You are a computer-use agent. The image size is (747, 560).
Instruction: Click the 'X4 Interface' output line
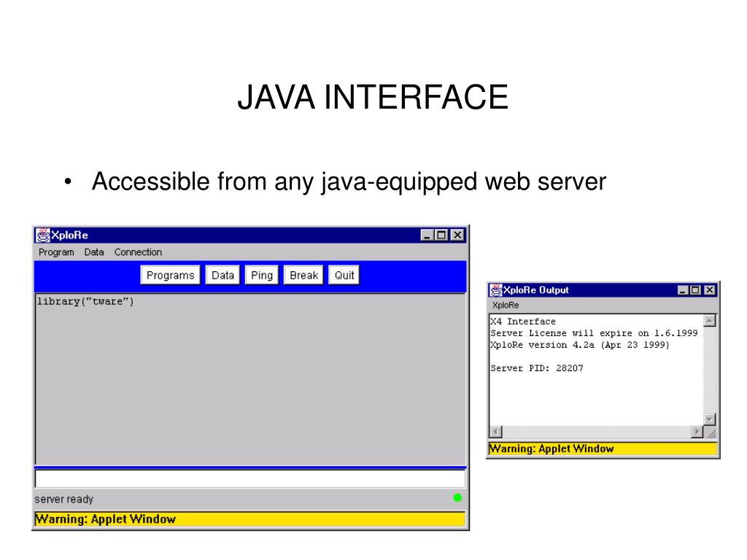[x=523, y=322]
